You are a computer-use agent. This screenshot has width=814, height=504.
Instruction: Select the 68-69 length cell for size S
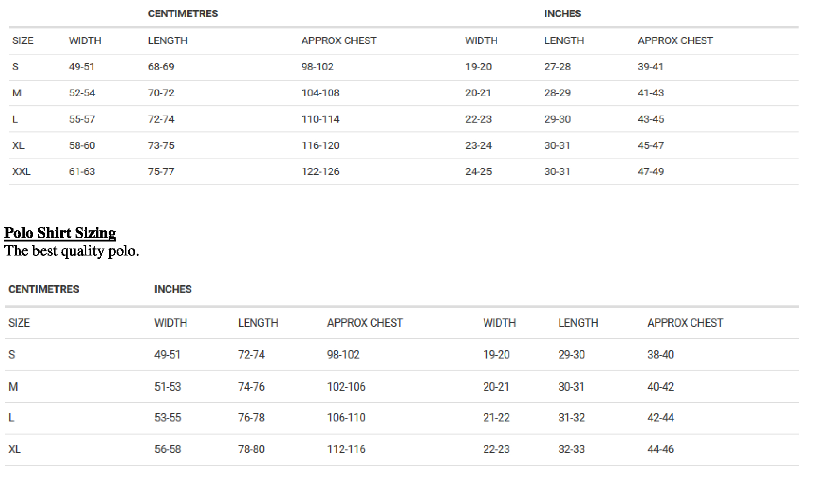161,67
